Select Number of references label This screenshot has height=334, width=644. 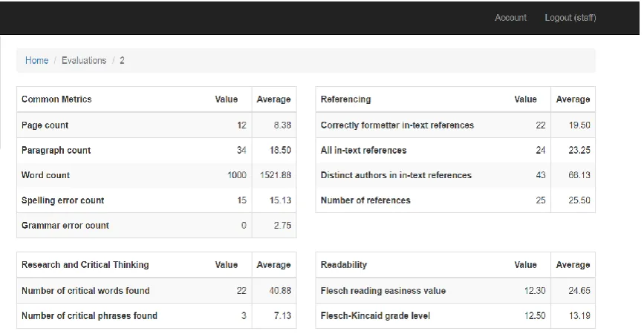pyautogui.click(x=365, y=200)
